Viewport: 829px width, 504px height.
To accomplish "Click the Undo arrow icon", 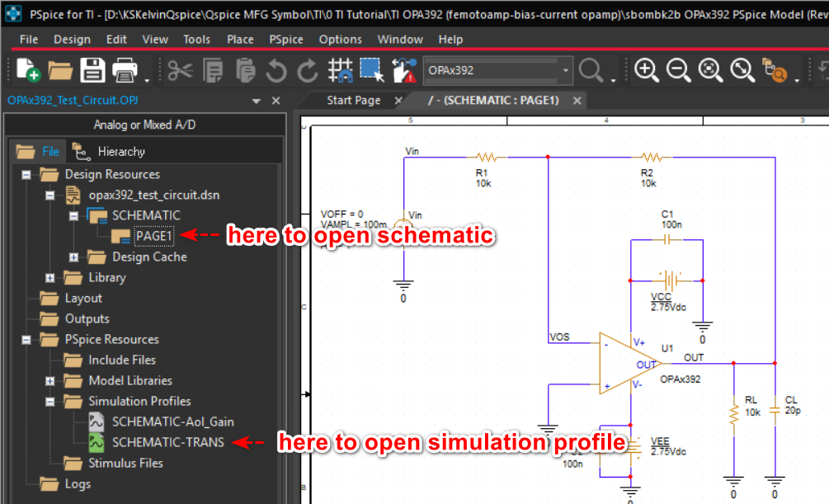I will (x=276, y=70).
